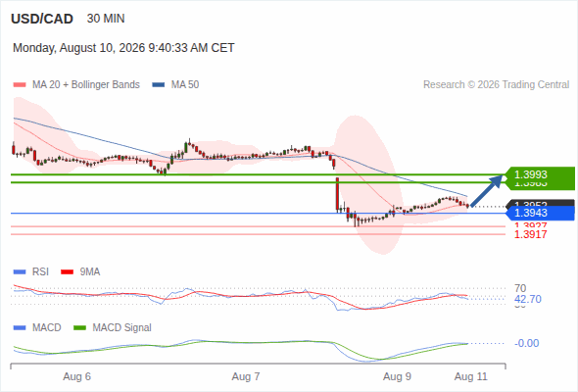Click the USD/CAD chart title
The height and width of the screenshot is (392, 578).
click(42, 19)
